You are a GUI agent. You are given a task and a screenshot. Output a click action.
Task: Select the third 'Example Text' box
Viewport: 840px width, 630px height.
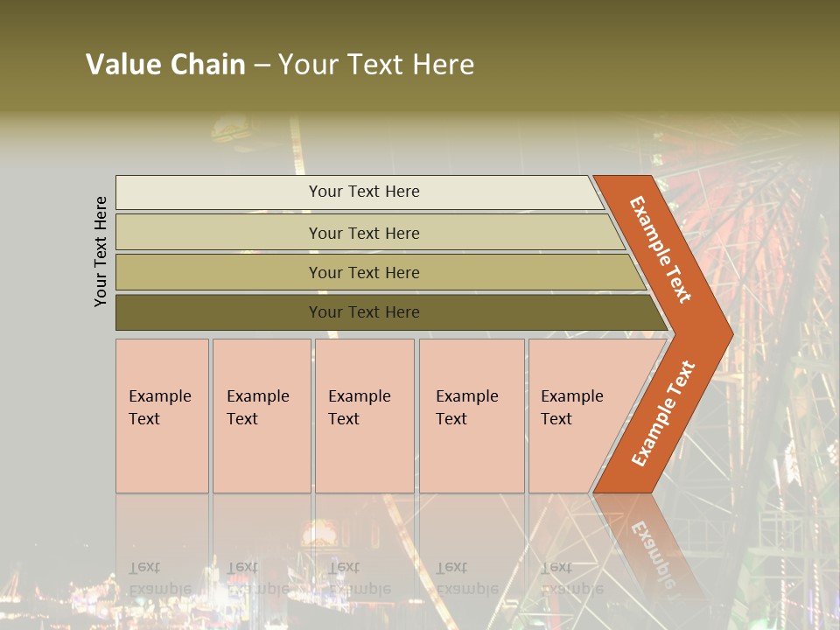click(365, 416)
